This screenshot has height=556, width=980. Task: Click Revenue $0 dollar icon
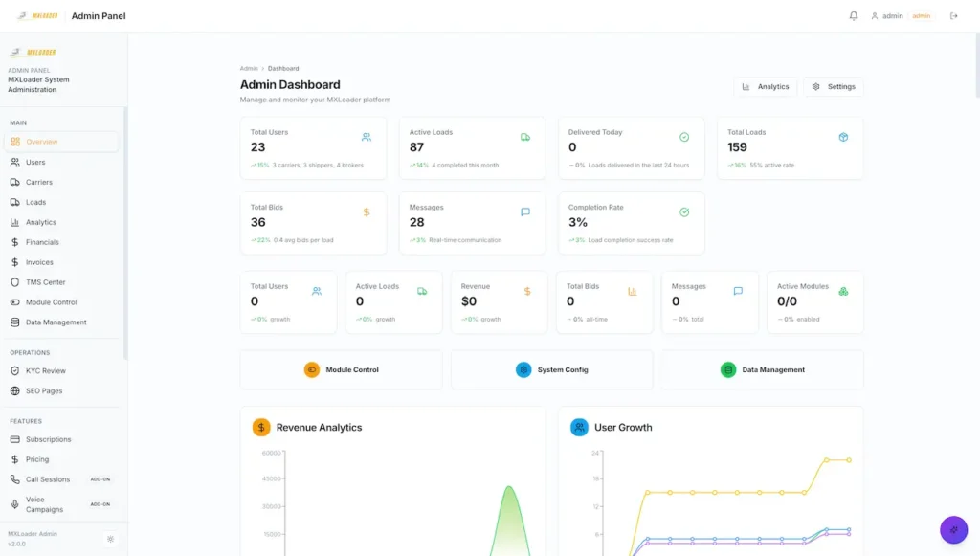click(527, 291)
